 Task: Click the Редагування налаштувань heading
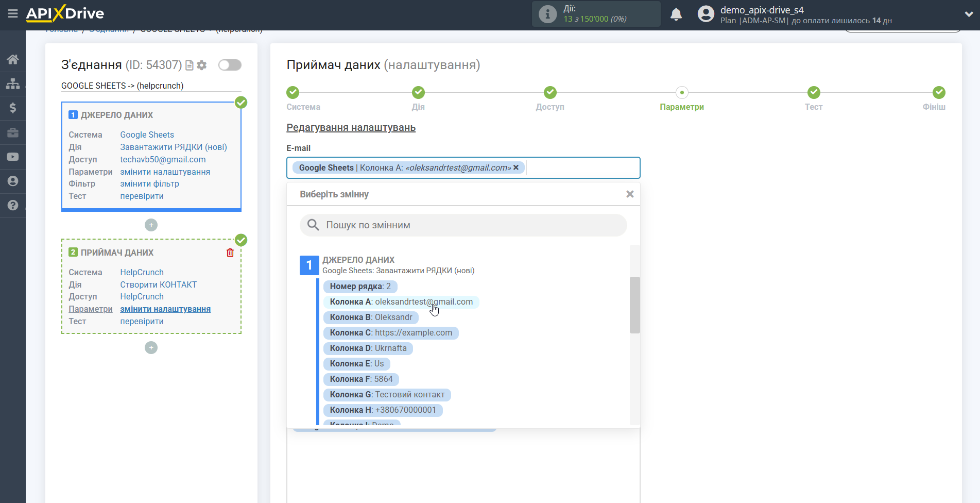point(351,127)
